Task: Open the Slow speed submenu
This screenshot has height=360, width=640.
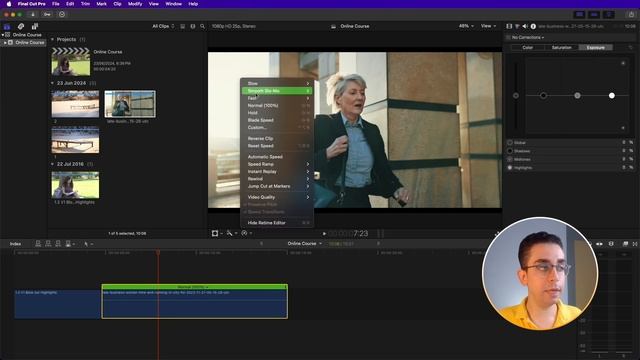Action: tap(277, 83)
